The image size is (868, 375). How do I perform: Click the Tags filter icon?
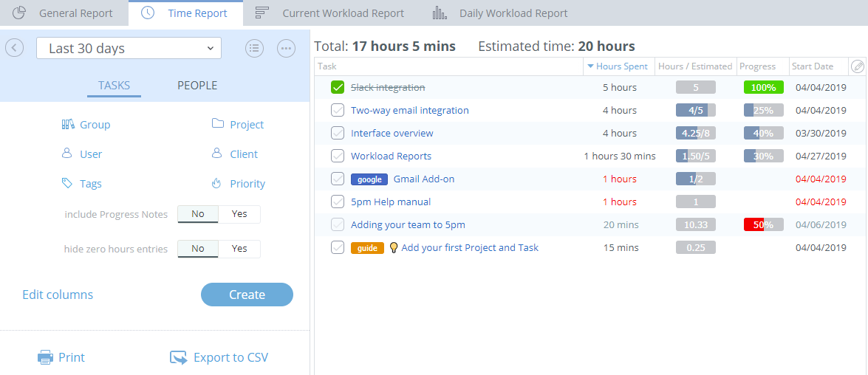pos(67,184)
